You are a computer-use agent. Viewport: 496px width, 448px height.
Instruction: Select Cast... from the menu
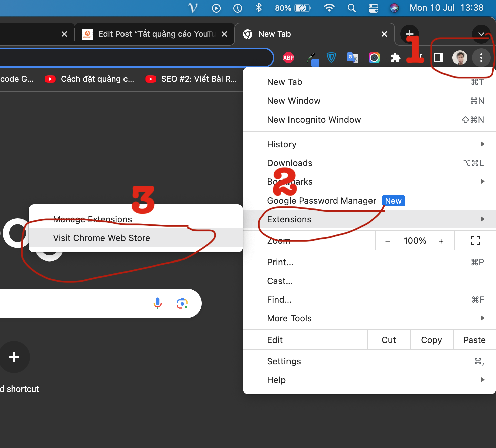[x=369, y=281]
